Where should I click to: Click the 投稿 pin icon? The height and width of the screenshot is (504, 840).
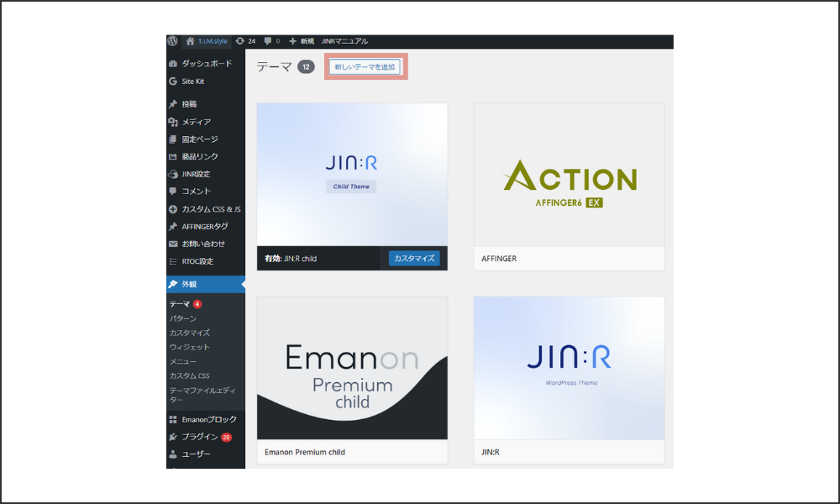pyautogui.click(x=173, y=104)
